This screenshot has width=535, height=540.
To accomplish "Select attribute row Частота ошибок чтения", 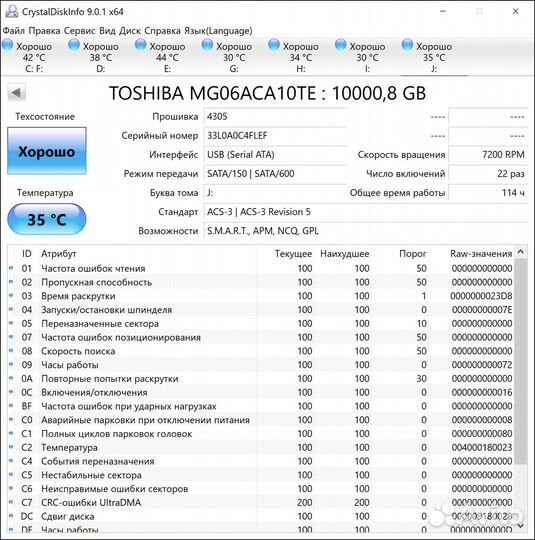I will coord(261,268).
